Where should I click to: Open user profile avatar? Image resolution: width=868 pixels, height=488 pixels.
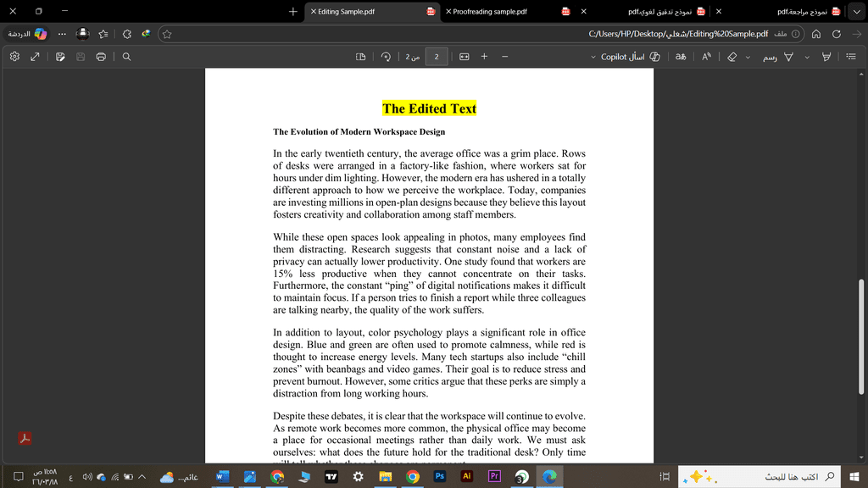[x=82, y=34]
